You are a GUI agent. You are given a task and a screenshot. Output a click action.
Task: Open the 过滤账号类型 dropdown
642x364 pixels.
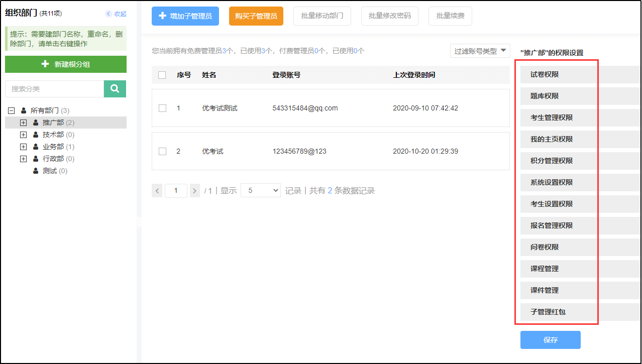pyautogui.click(x=480, y=51)
